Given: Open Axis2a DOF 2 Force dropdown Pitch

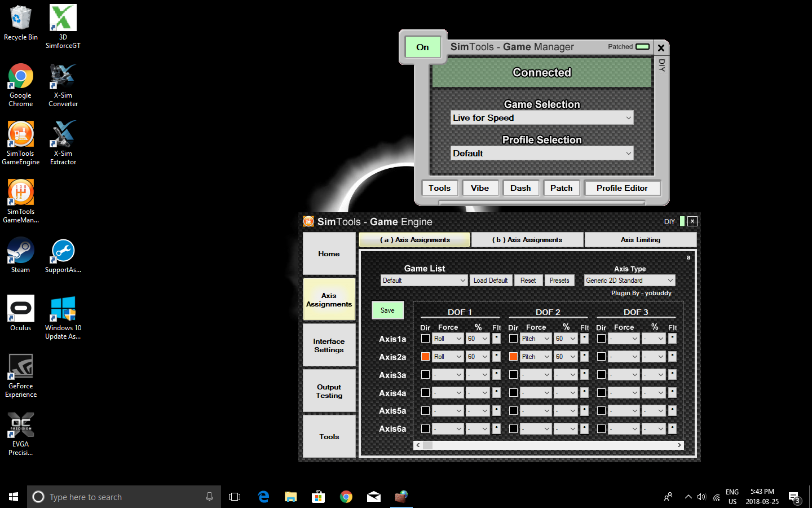Looking at the screenshot, I should point(536,357).
